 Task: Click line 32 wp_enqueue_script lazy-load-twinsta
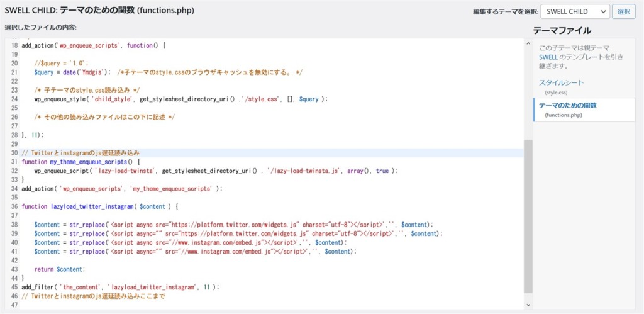217,171
